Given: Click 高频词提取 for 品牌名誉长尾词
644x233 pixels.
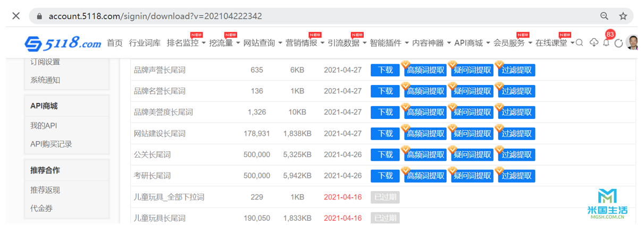Looking at the screenshot, I should 425,91.
